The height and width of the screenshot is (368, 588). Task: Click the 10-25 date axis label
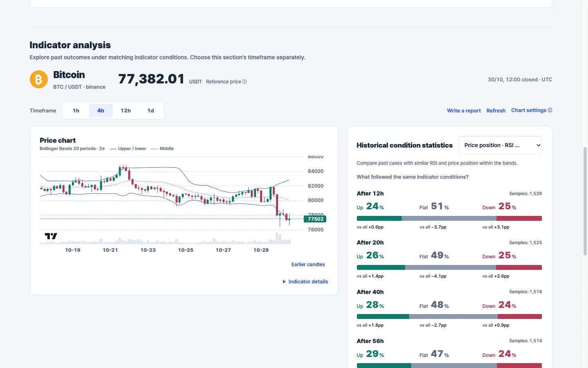click(186, 250)
